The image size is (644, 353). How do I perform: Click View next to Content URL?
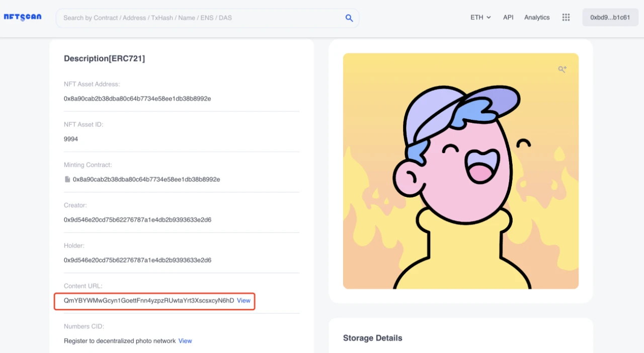244,301
